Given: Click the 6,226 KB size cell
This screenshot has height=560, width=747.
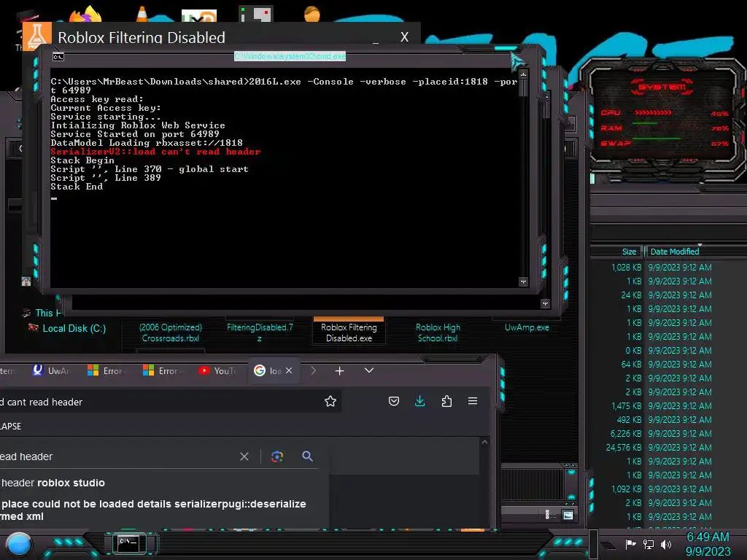Looking at the screenshot, I should coord(625,433).
